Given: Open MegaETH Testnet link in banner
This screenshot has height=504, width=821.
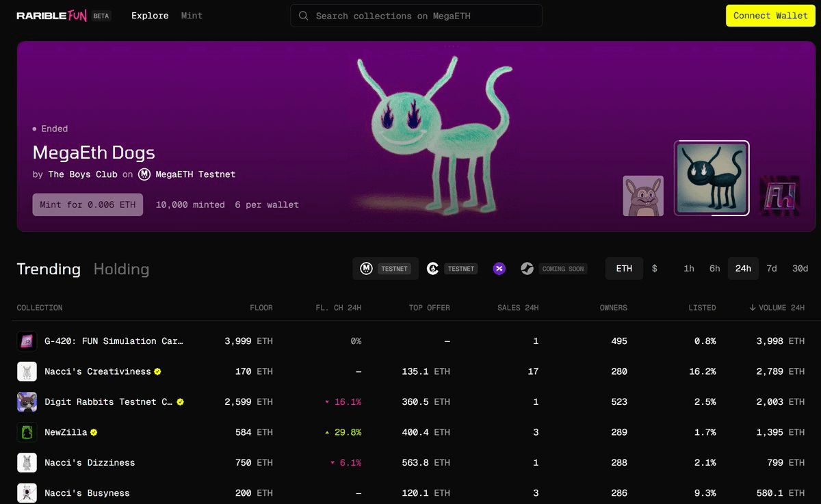Looking at the screenshot, I should pos(195,174).
